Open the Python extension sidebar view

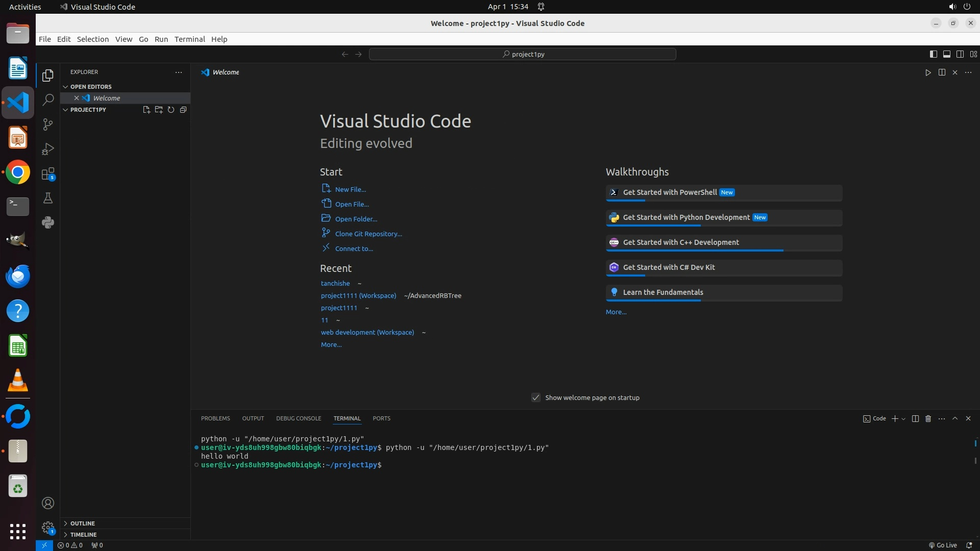point(48,222)
